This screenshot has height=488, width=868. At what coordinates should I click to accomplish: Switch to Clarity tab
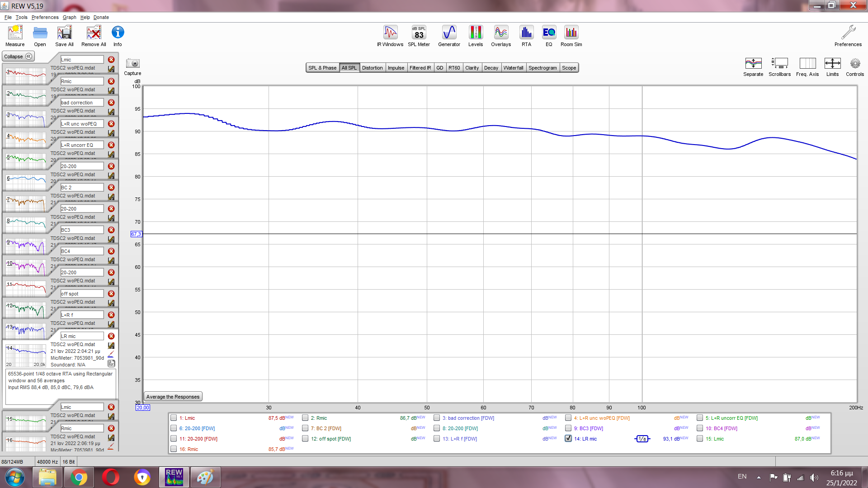(472, 68)
